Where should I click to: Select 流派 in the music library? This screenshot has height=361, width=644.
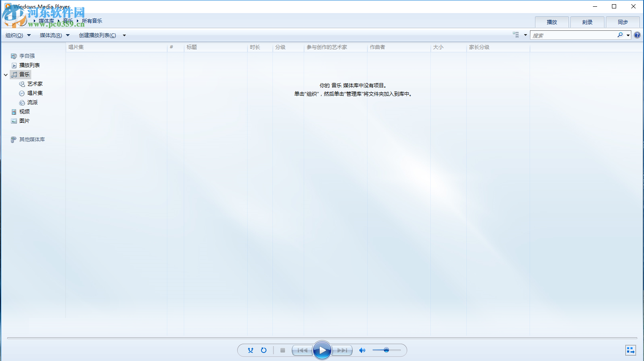coord(32,102)
